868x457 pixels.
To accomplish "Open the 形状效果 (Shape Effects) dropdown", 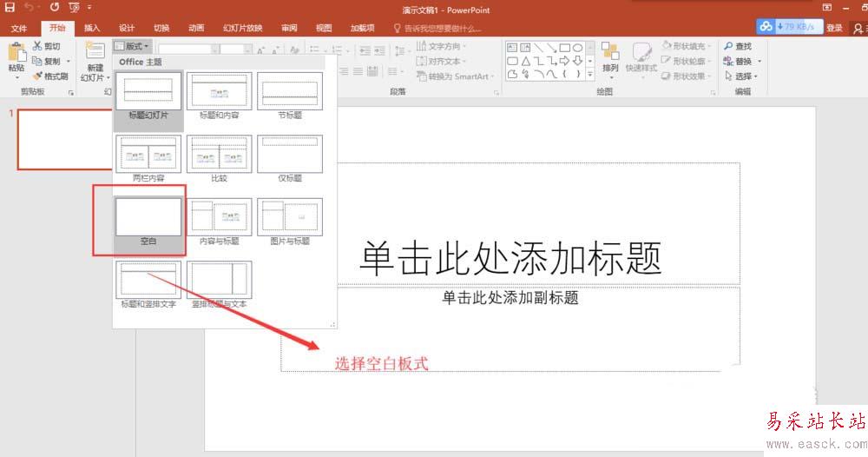I will click(686, 76).
